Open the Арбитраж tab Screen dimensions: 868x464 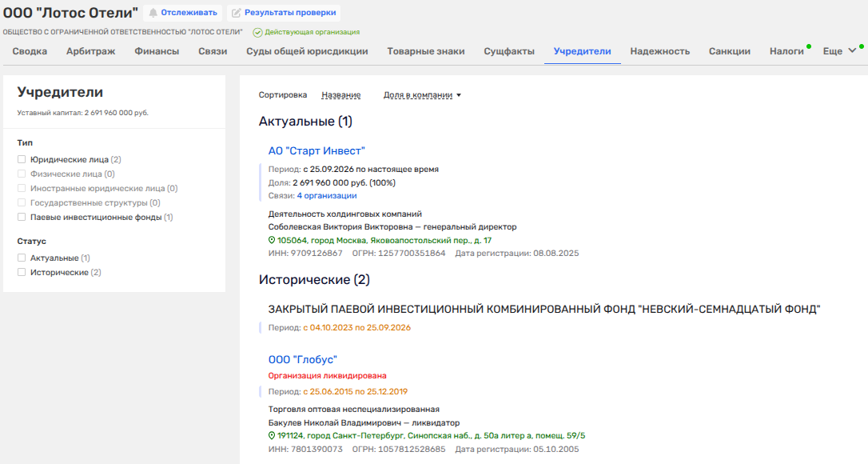91,51
